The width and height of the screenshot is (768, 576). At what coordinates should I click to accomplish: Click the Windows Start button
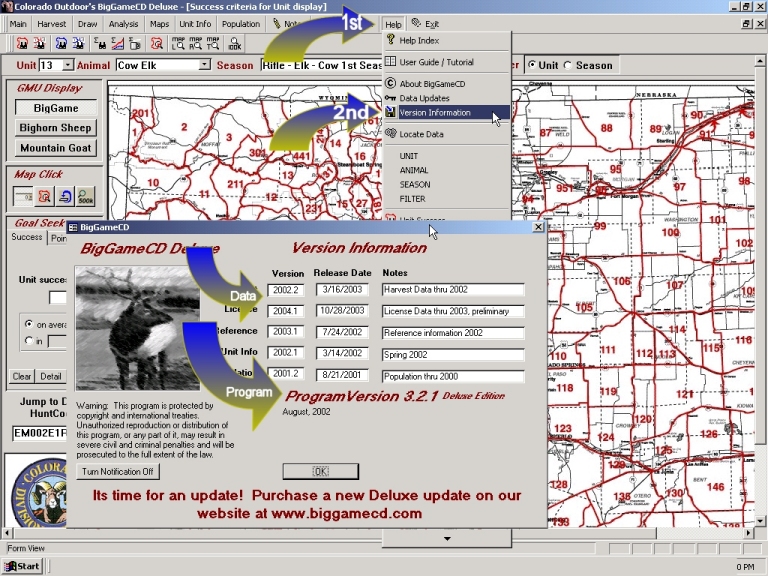[23, 566]
